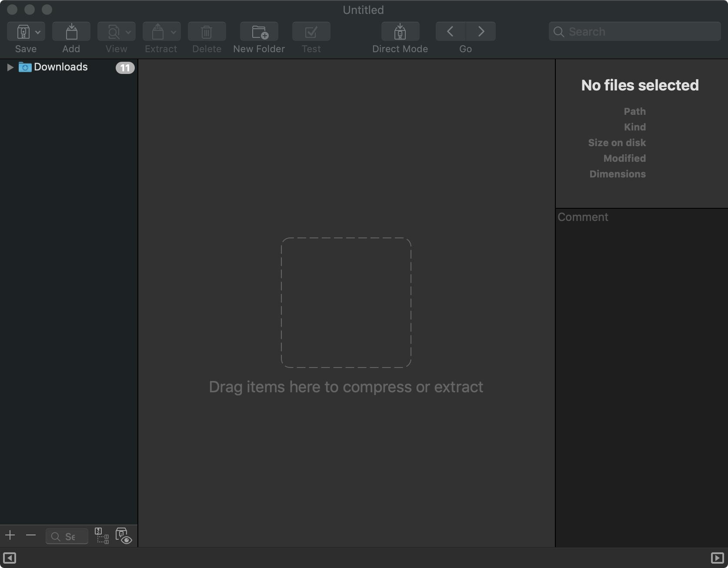Viewport: 728px width, 568px height.
Task: Click the Test archive icon
Action: tap(311, 32)
